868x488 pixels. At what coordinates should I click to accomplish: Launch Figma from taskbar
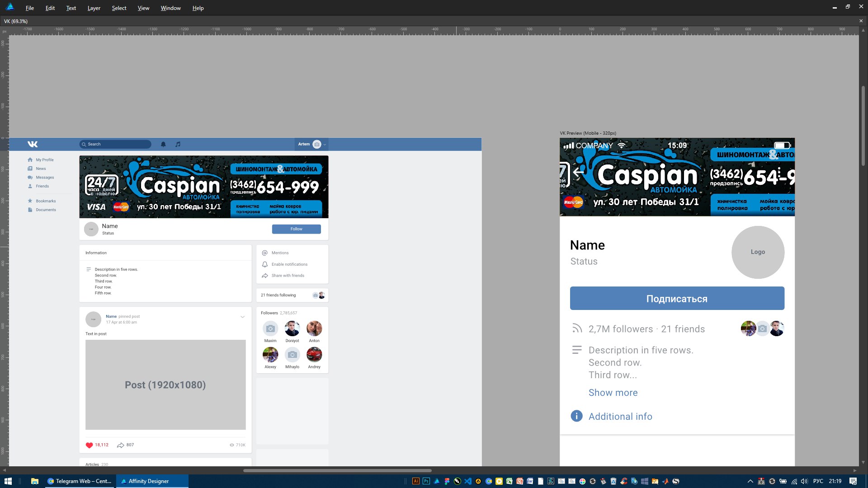coord(447,481)
